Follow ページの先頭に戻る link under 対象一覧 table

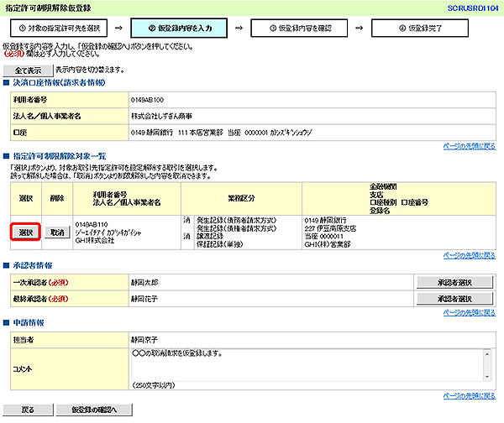click(470, 256)
